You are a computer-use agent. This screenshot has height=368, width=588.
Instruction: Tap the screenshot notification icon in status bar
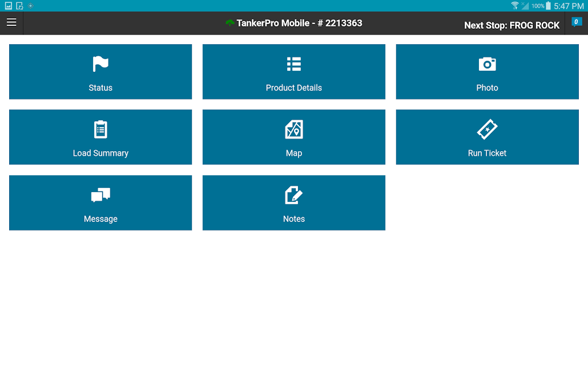click(x=20, y=6)
